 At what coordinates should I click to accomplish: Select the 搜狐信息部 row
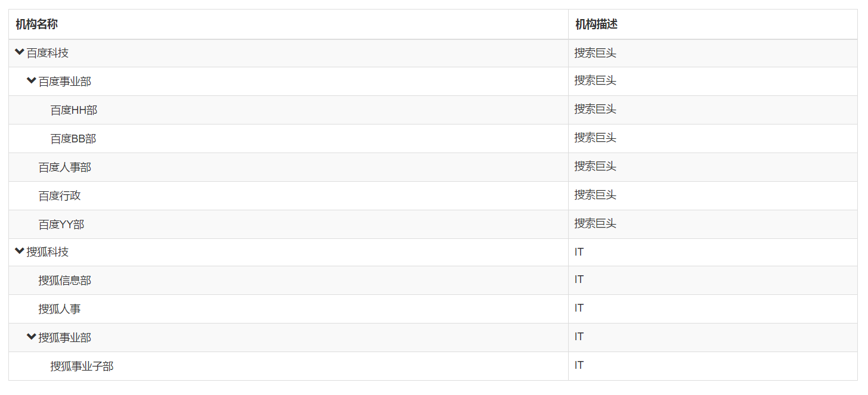pyautogui.click(x=433, y=281)
